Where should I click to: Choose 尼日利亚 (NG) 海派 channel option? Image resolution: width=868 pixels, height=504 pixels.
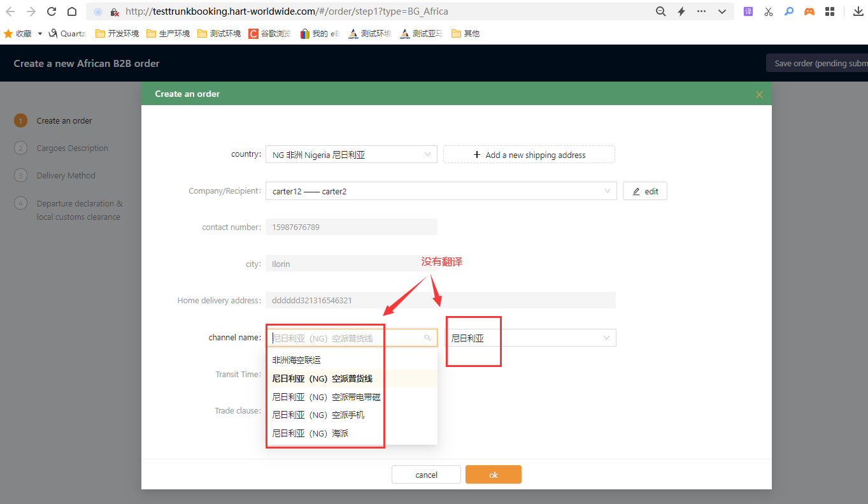[x=310, y=433]
